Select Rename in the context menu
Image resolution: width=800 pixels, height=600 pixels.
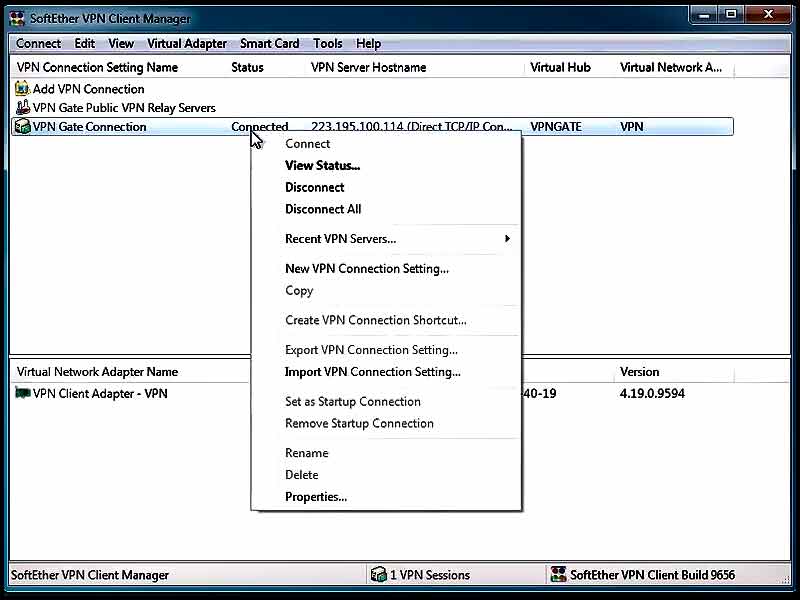coord(307,453)
